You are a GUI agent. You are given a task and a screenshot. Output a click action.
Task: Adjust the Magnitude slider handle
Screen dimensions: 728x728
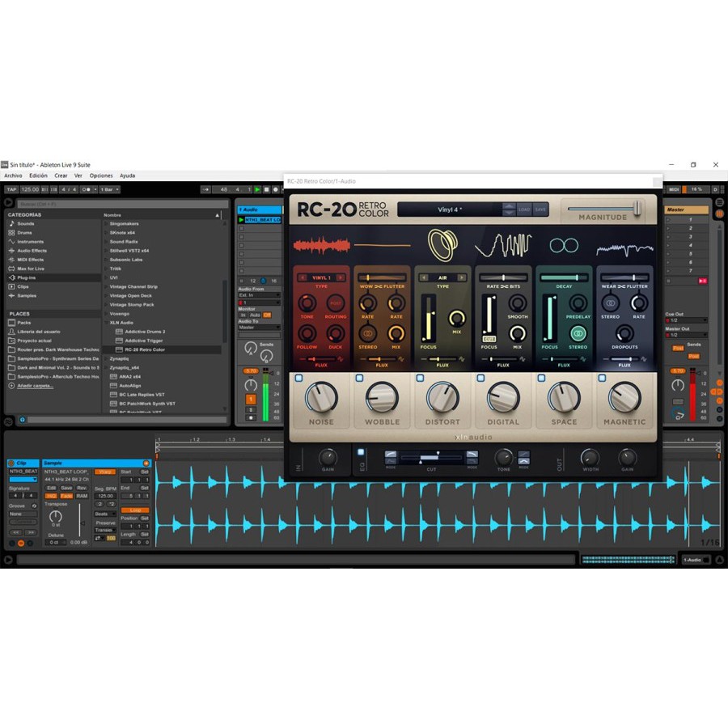(637, 208)
